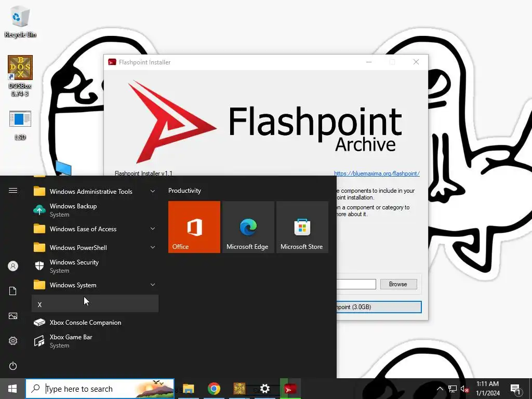The height and width of the screenshot is (399, 532).
Task: Expand the Windows PowerShell chevron
Action: pyautogui.click(x=153, y=247)
